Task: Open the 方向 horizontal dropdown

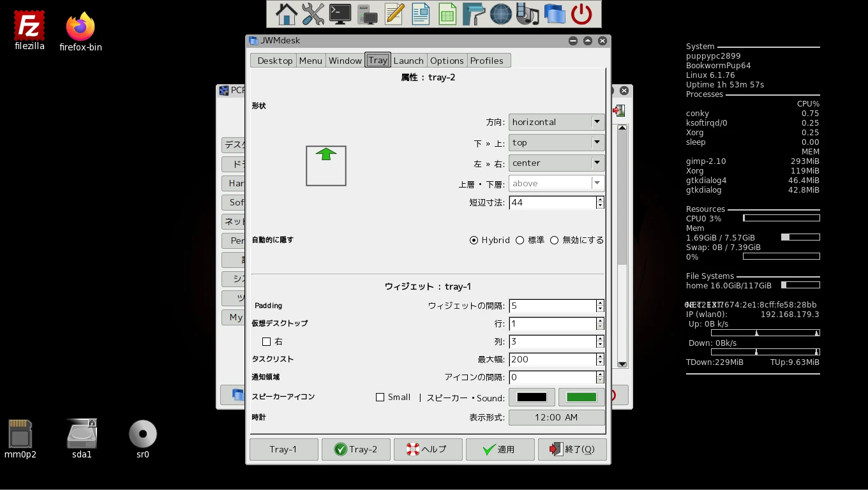Action: (557, 122)
